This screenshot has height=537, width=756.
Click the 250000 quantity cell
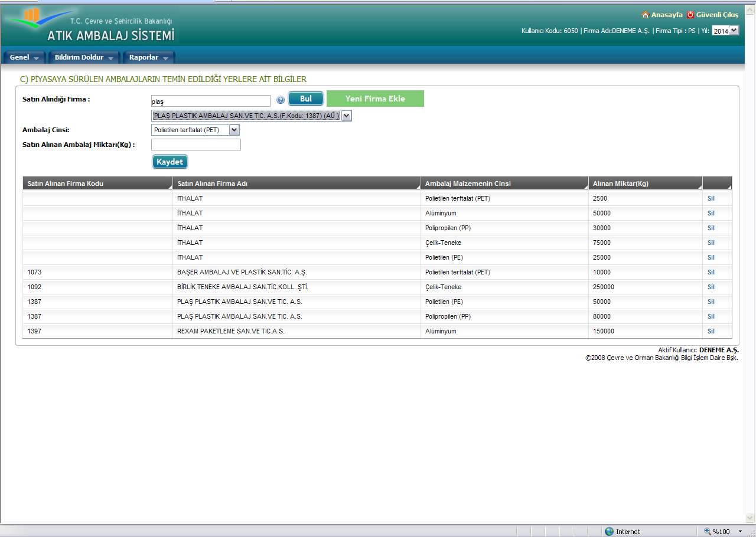[646, 287]
